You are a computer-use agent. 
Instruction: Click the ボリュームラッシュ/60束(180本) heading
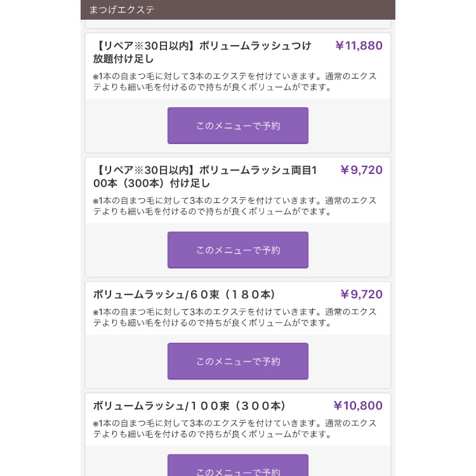185,294
